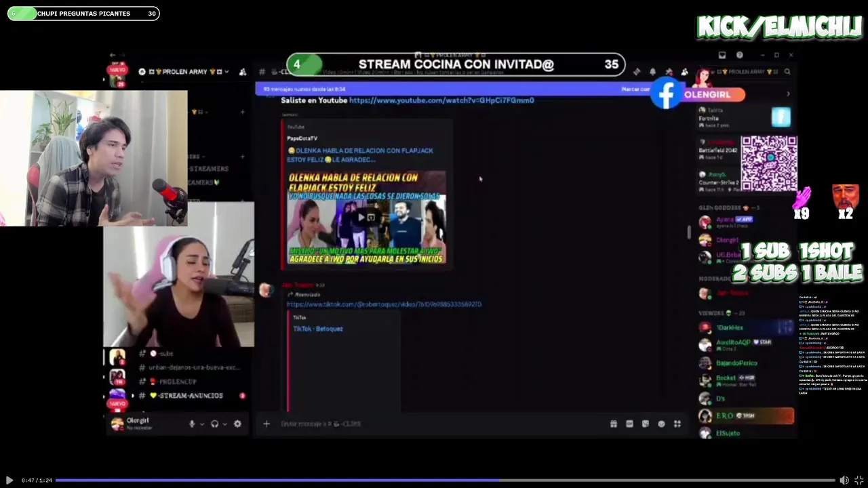Expand the activity panel chevron arrow
This screenshot has height=488, width=868.
788,94
